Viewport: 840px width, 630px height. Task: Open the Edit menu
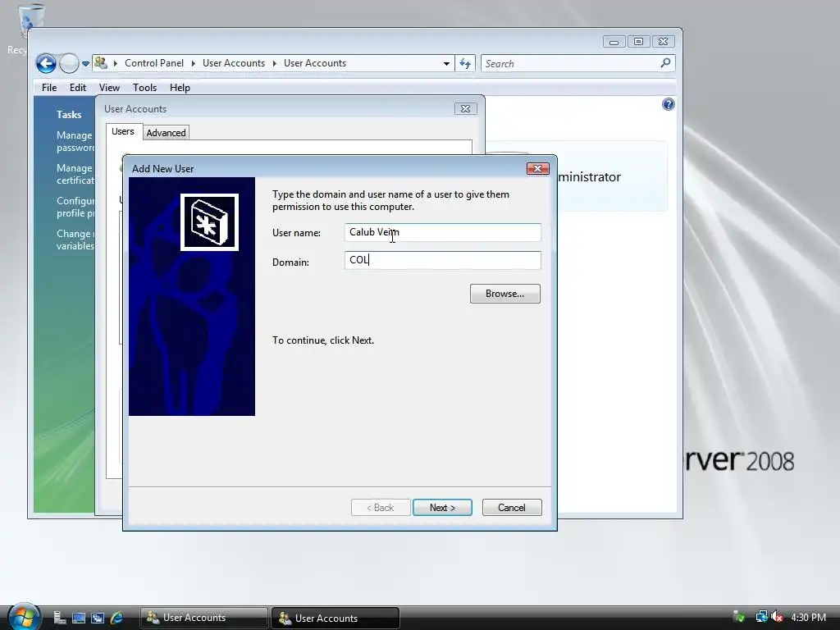tap(78, 87)
